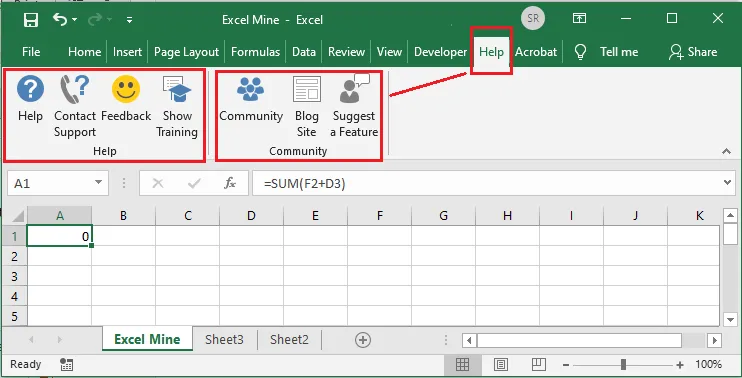This screenshot has height=378, width=742.
Task: Undo the last action
Action: [60, 19]
